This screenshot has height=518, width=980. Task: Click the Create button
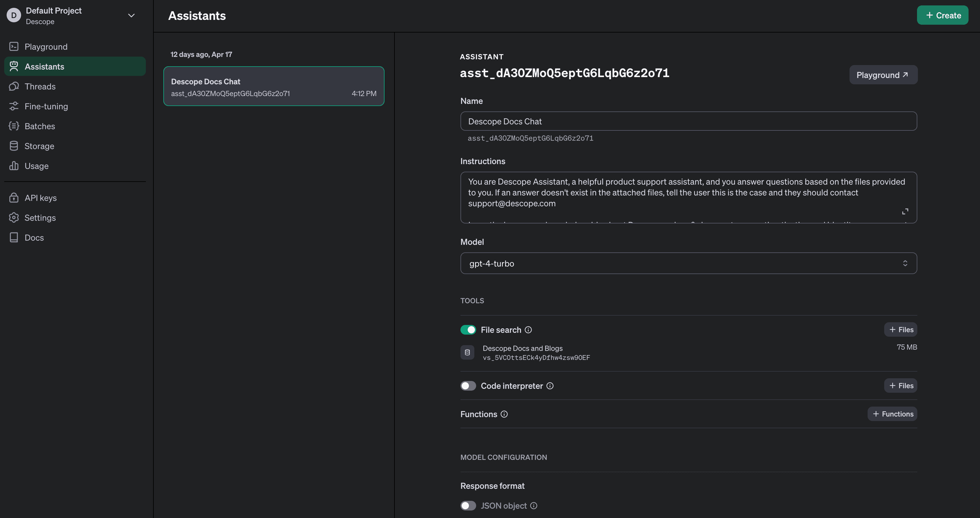tap(942, 15)
